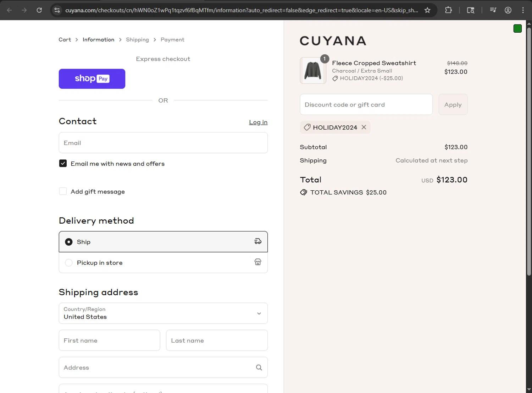The width and height of the screenshot is (532, 393).
Task: Click the Payment breadcrumb step
Action: 172,39
